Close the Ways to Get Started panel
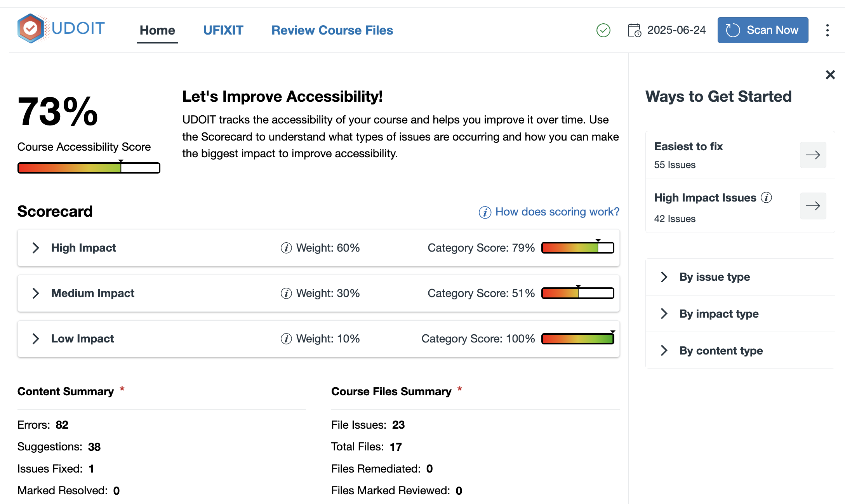Viewport: 845px width, 504px height. point(830,75)
